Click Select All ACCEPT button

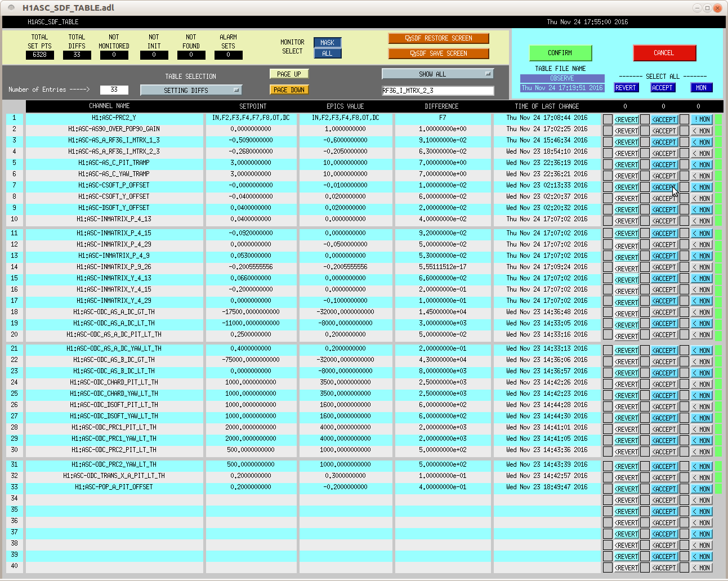pyautogui.click(x=662, y=88)
